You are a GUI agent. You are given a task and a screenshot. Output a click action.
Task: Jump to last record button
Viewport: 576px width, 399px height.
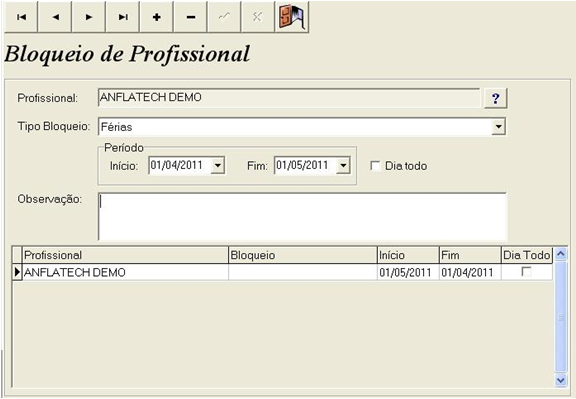pyautogui.click(x=123, y=17)
